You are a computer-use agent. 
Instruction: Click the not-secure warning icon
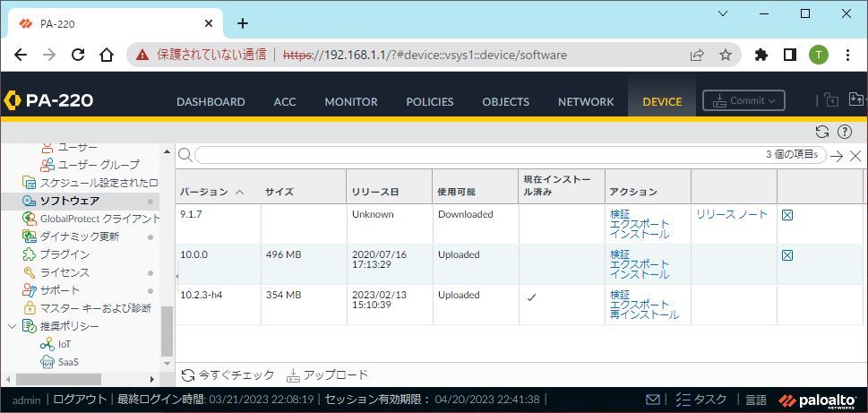coord(142,55)
